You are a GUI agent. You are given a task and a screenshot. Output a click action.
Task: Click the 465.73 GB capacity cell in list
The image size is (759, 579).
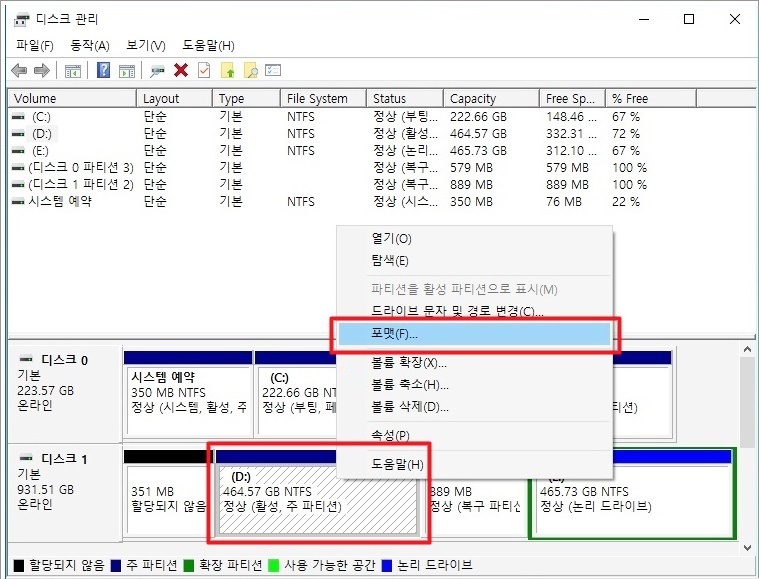click(x=478, y=151)
